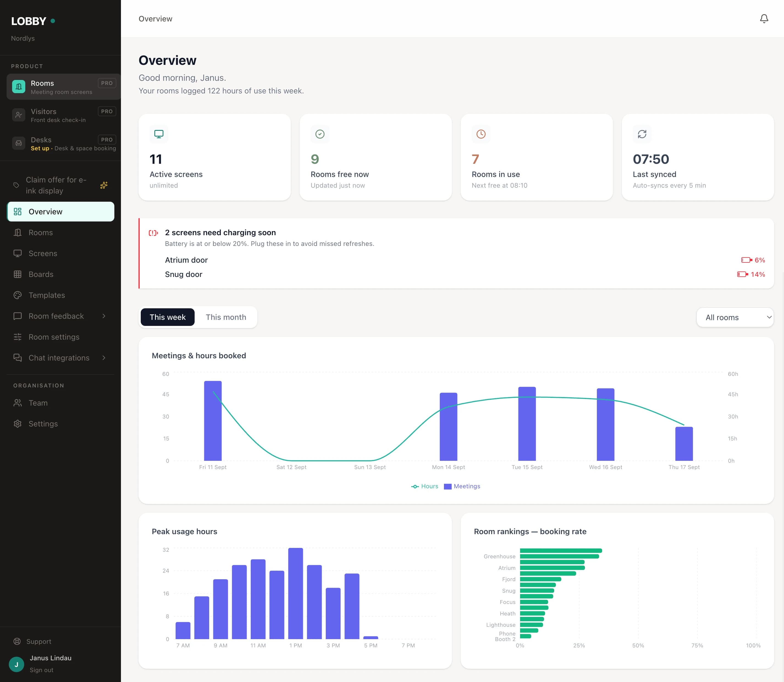
Task: Click the Thu 17 Sept meetings bar
Action: 684,444
